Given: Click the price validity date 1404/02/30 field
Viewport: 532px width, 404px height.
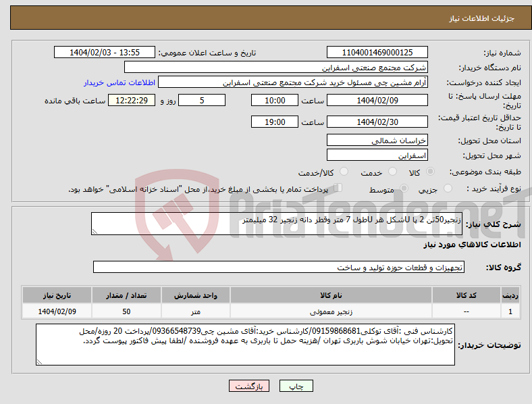Looking at the screenshot, I should 377,122.
